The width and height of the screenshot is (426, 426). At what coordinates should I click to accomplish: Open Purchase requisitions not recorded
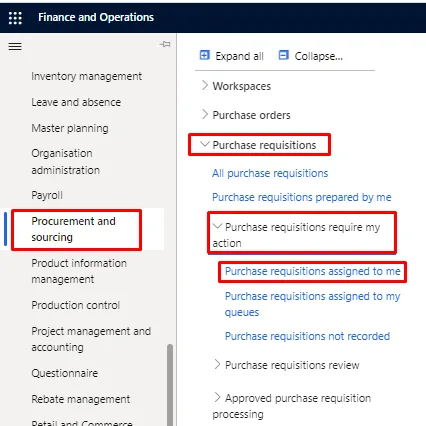point(307,336)
